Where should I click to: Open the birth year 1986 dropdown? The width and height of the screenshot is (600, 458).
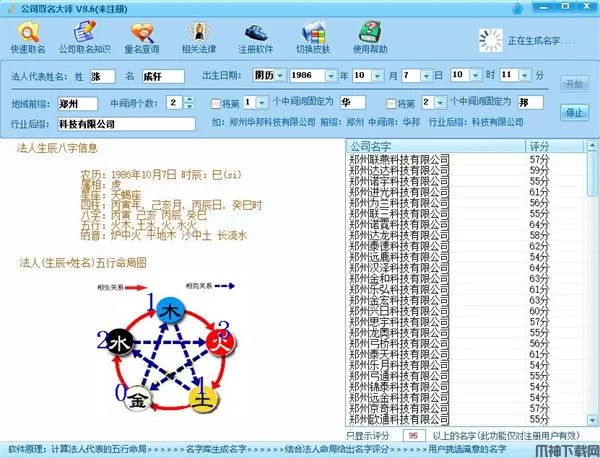pyautogui.click(x=331, y=75)
